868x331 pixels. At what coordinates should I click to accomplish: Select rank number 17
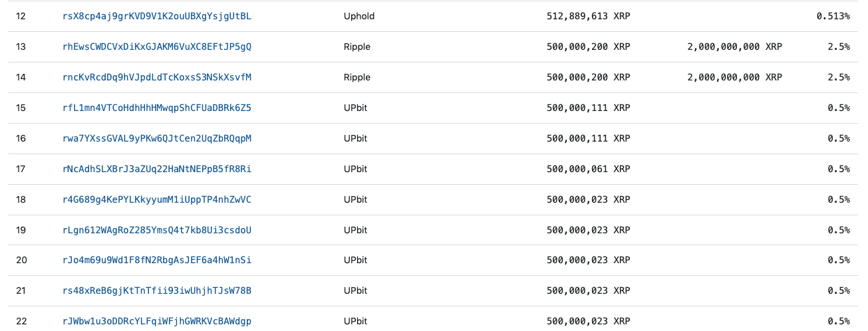coord(21,169)
